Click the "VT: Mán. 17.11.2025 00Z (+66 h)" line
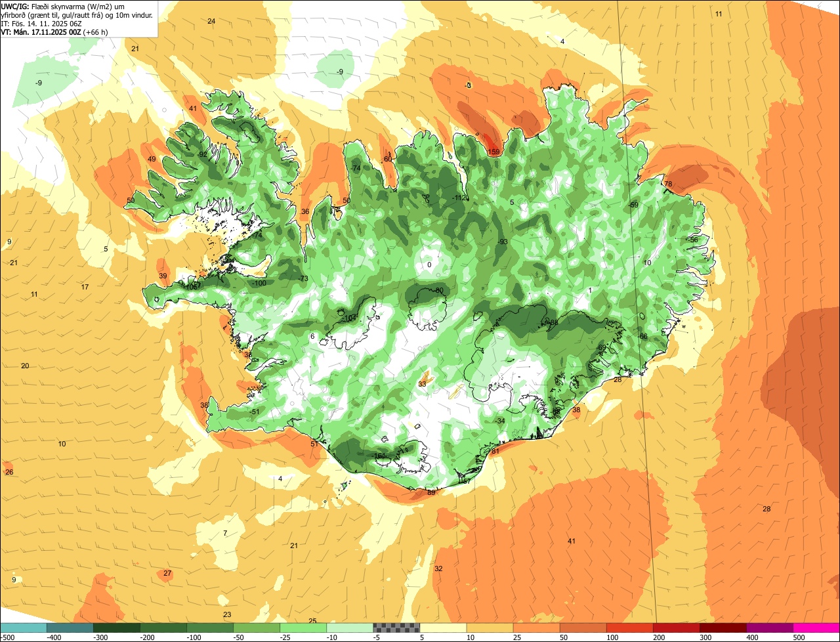 [54, 32]
